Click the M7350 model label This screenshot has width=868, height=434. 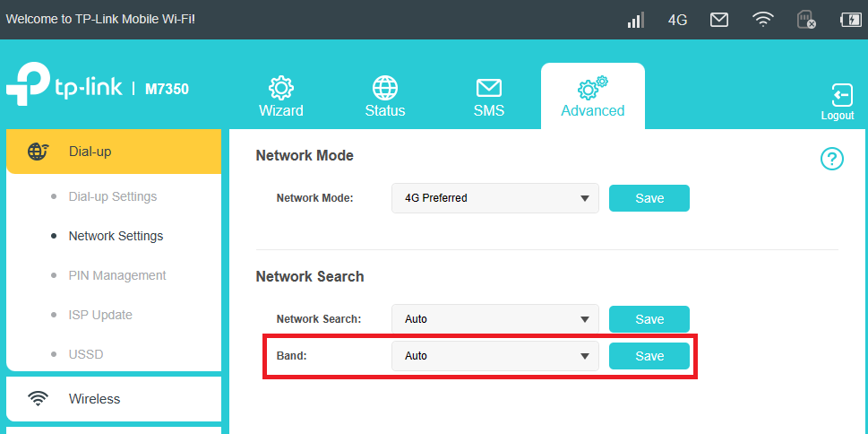[x=167, y=89]
